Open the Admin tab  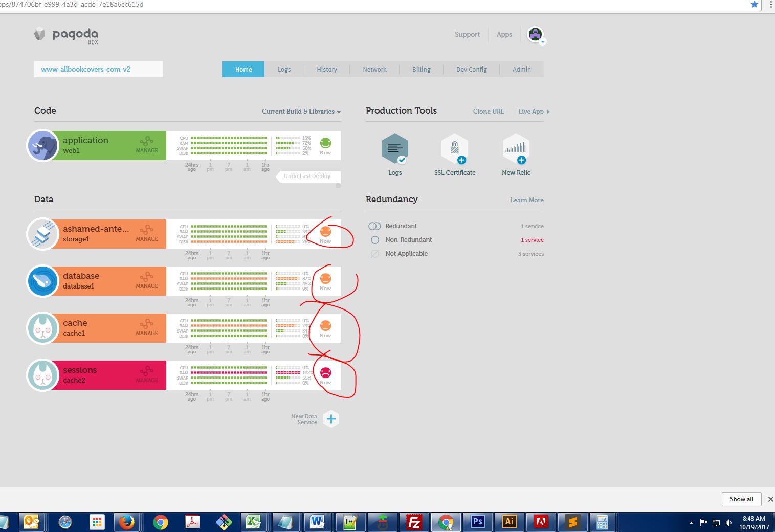click(522, 70)
